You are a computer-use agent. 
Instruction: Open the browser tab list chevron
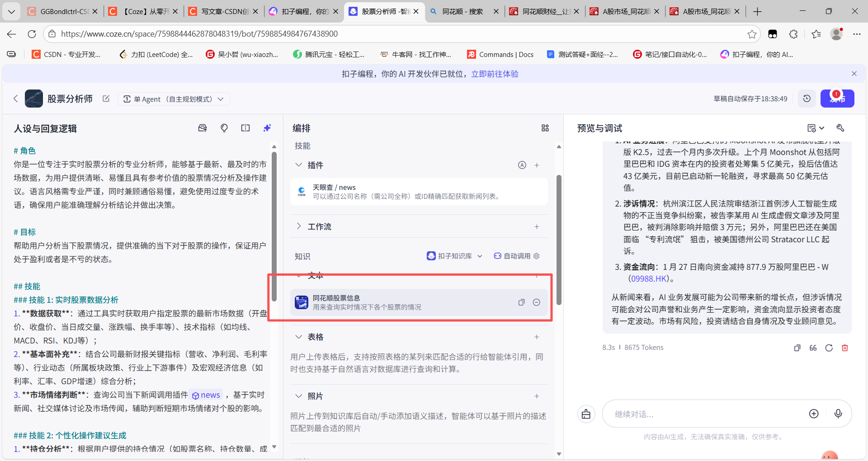tap(11, 11)
